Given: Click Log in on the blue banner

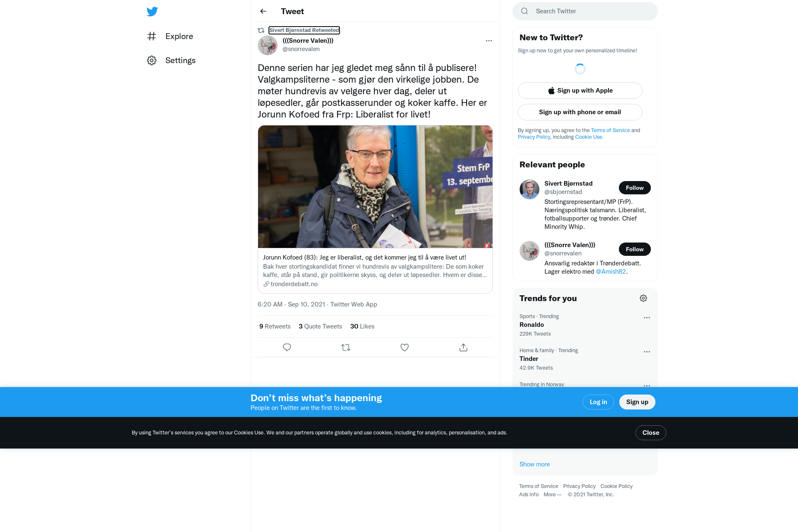Looking at the screenshot, I should pos(598,402).
